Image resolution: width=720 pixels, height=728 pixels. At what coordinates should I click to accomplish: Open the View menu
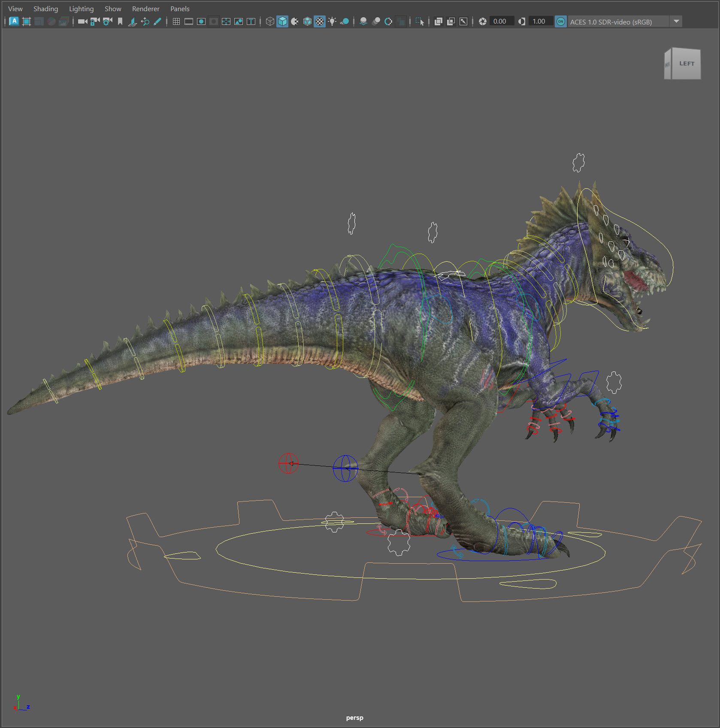pyautogui.click(x=15, y=9)
